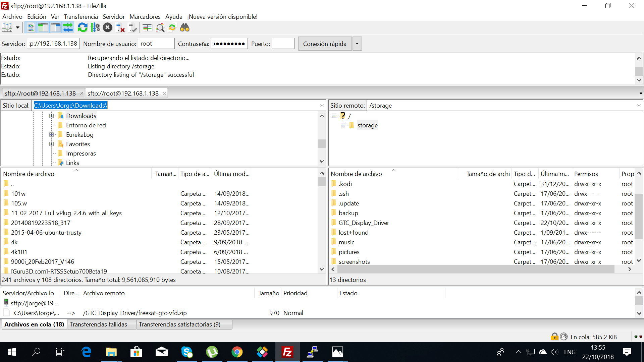Expand the EurekaLog local folder
Viewport: 644px width, 362px height.
pyautogui.click(x=51, y=134)
